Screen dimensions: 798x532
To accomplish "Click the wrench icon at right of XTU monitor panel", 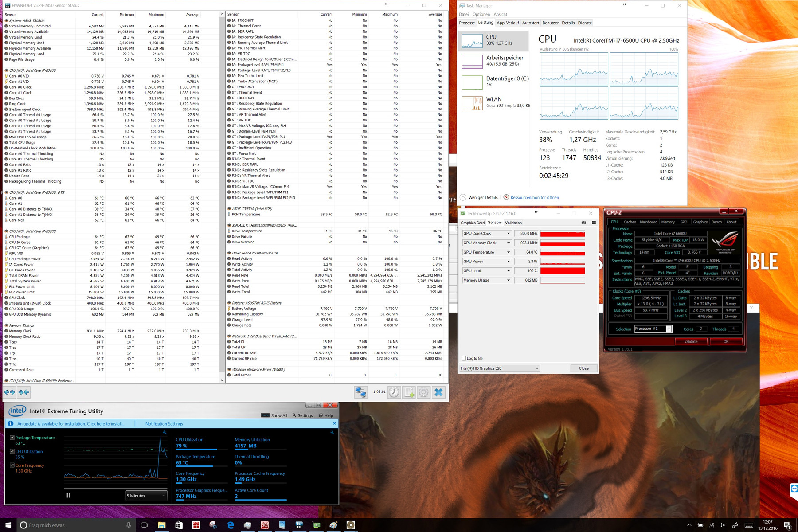I will point(332,433).
